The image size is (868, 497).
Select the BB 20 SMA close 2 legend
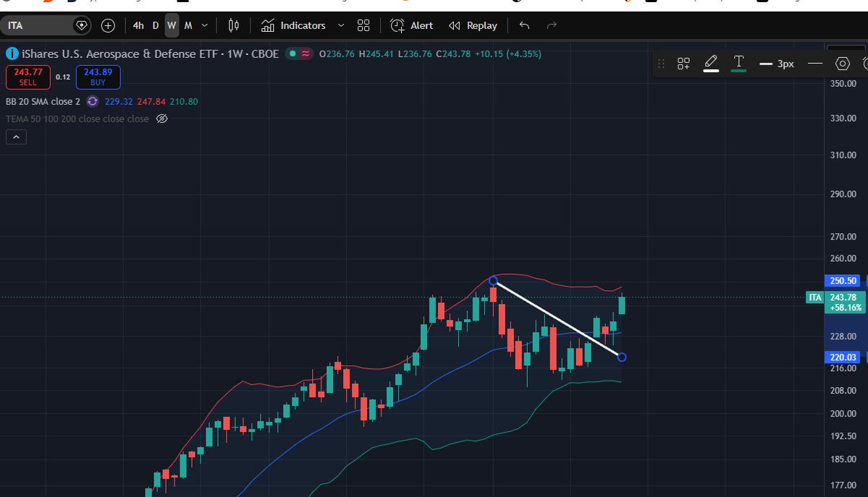(43, 101)
